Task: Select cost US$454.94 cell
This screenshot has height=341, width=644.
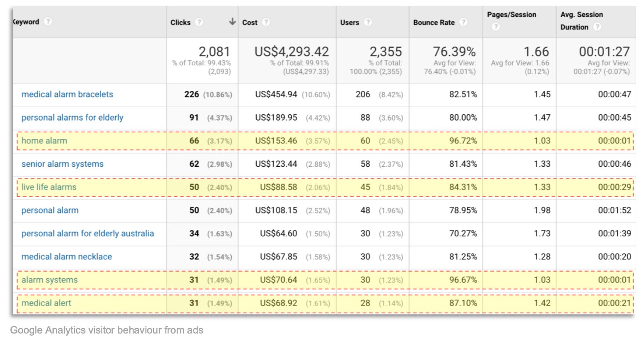Action: [276, 94]
